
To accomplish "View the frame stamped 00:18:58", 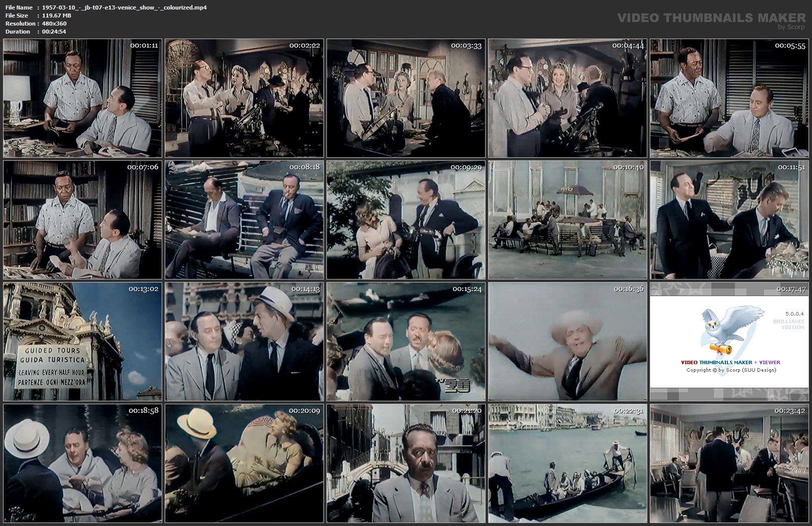I will point(83,463).
